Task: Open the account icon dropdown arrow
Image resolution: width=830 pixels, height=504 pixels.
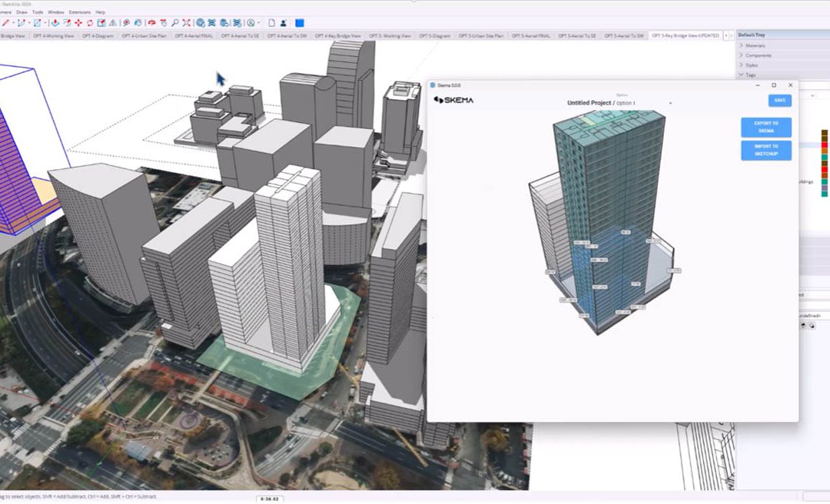Action: pyautogui.click(x=259, y=23)
